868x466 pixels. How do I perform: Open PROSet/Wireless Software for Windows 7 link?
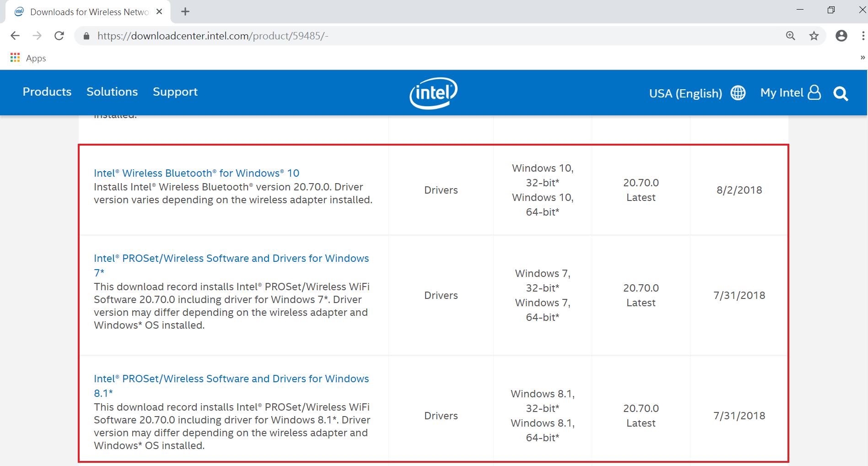tap(231, 266)
